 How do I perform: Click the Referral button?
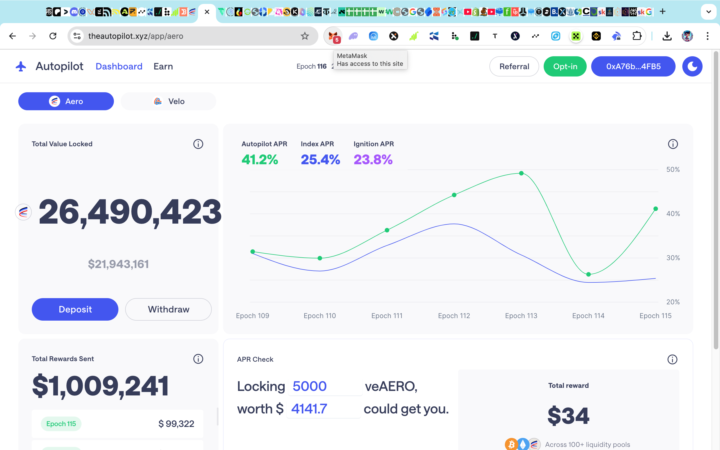click(514, 67)
